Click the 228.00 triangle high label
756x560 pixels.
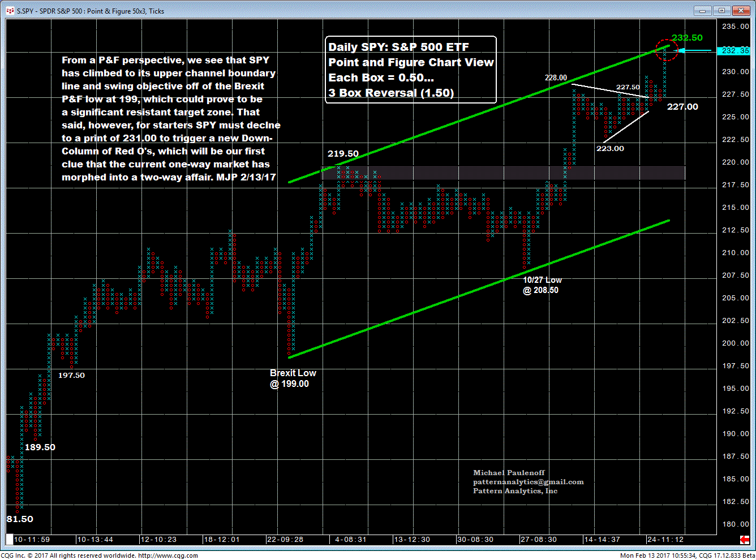coord(556,77)
